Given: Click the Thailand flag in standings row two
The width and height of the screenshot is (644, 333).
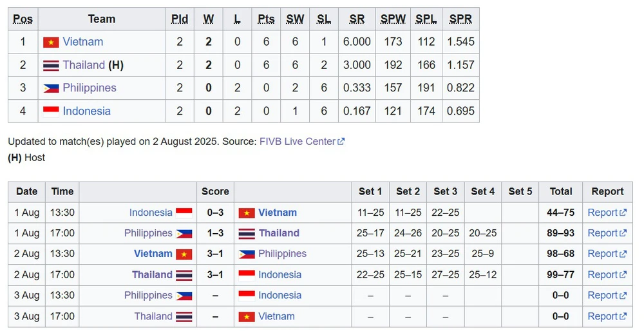Looking at the screenshot, I should point(51,65).
